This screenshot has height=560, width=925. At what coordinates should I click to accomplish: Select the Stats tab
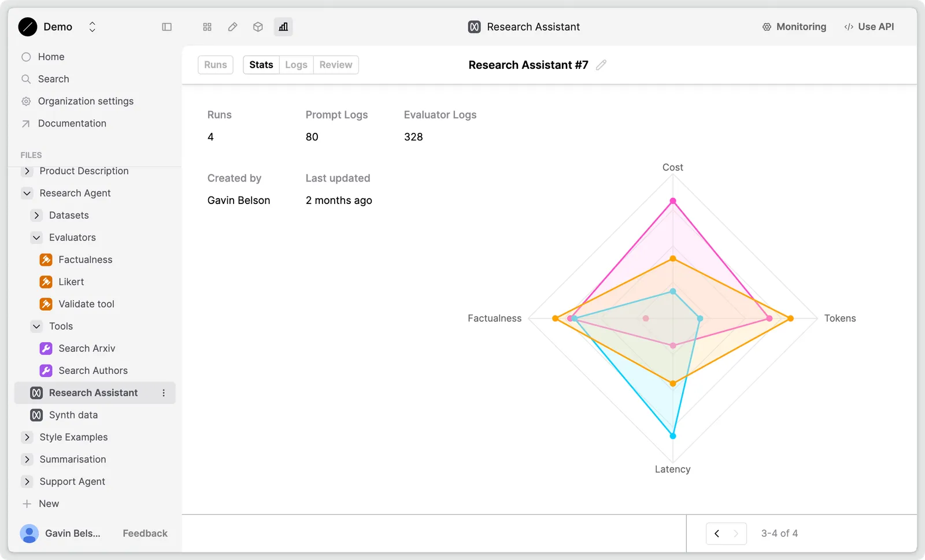(x=261, y=65)
